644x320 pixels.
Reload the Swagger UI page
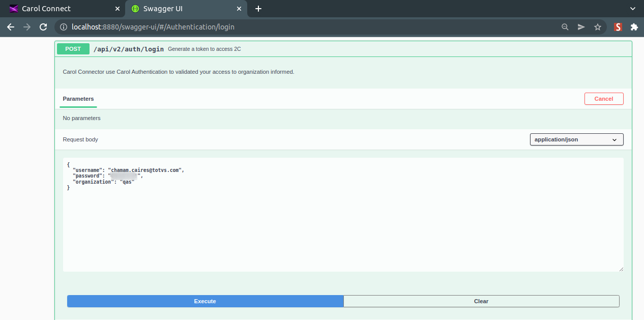pos(43,27)
